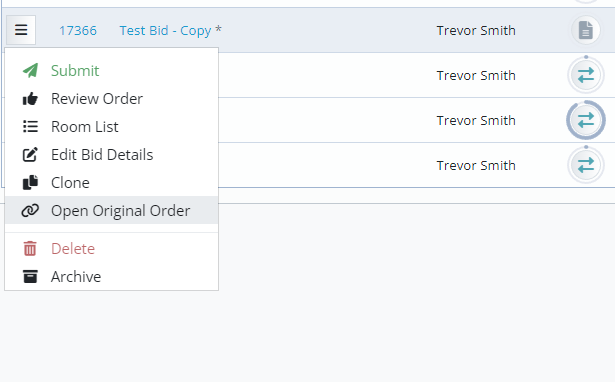The height and width of the screenshot is (382, 615).
Task: Click the red trash Delete icon
Action: tap(30, 249)
